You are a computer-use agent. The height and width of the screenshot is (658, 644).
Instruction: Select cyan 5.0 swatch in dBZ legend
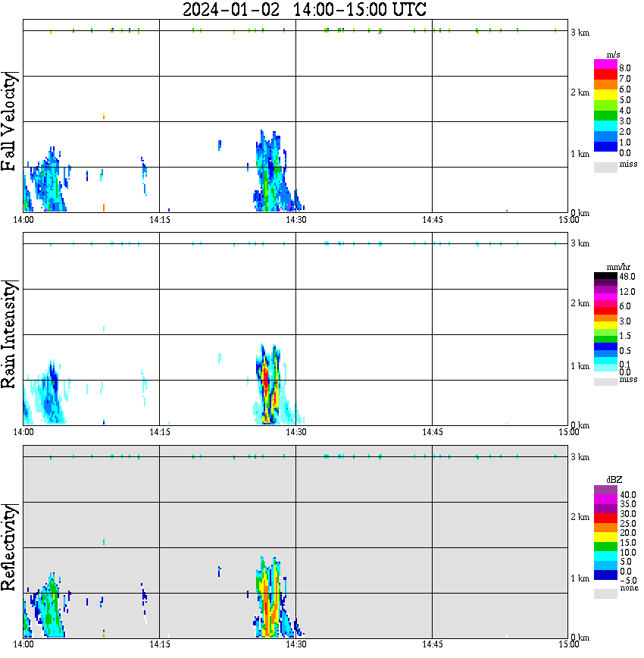click(x=605, y=556)
